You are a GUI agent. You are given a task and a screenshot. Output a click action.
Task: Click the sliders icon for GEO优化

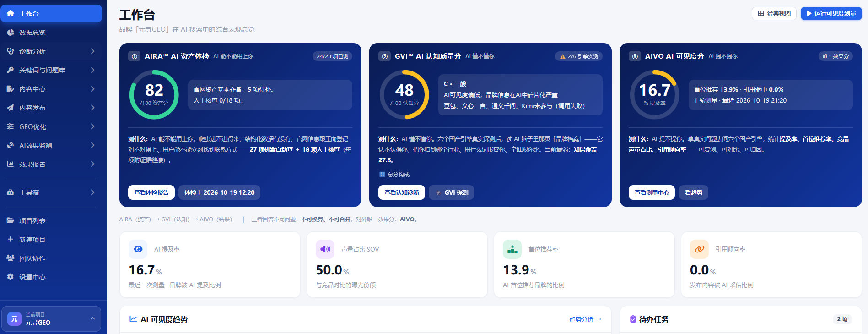[11, 126]
